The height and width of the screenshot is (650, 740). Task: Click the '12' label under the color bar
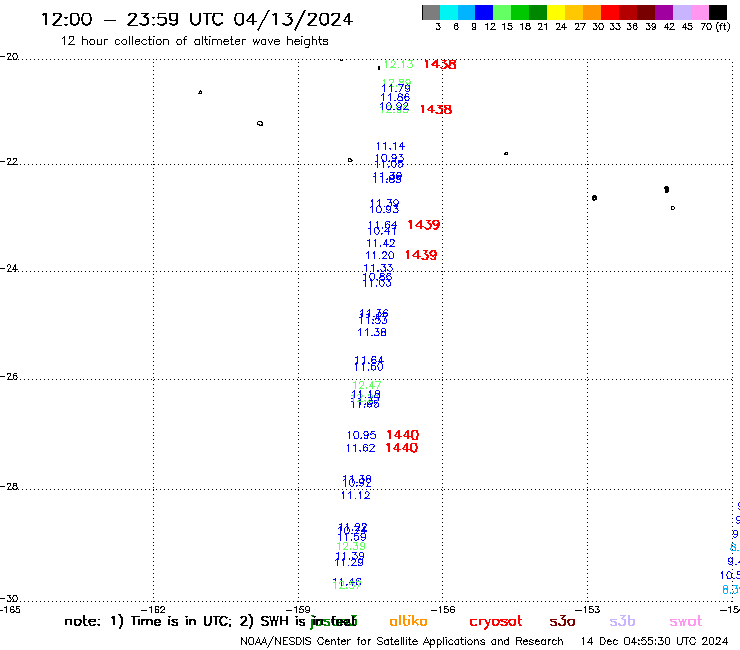(x=490, y=27)
